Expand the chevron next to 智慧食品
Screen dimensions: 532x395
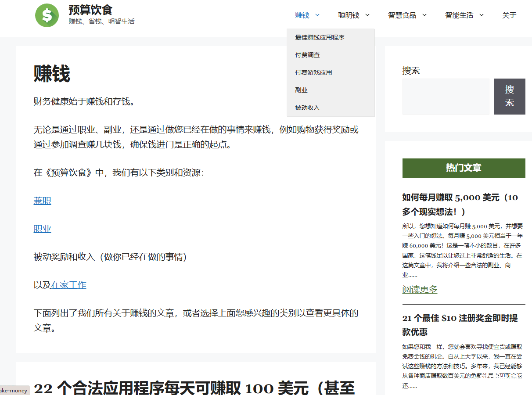(x=424, y=15)
